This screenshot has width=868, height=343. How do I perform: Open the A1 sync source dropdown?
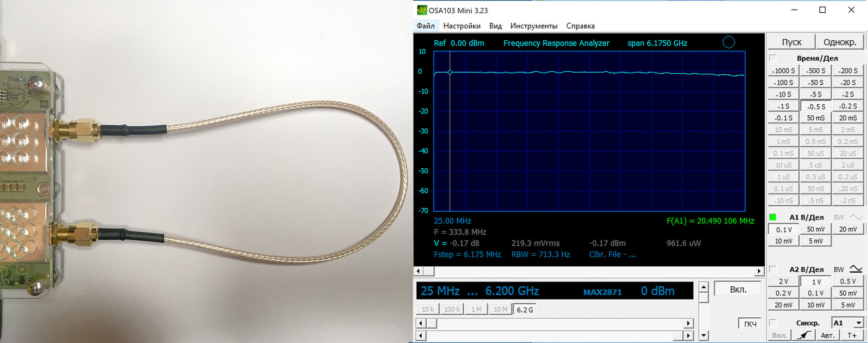point(859,323)
